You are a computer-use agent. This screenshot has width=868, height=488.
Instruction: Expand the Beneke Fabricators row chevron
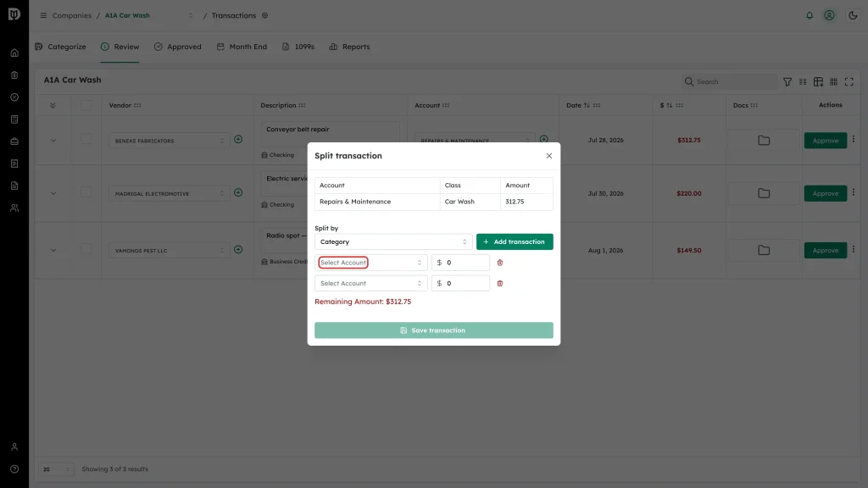[53, 141]
